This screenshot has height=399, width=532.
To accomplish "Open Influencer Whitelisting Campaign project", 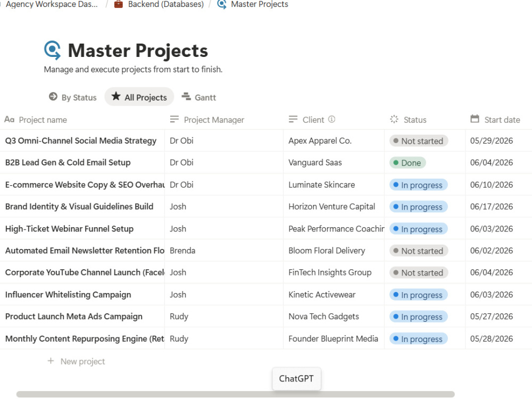I will (68, 295).
